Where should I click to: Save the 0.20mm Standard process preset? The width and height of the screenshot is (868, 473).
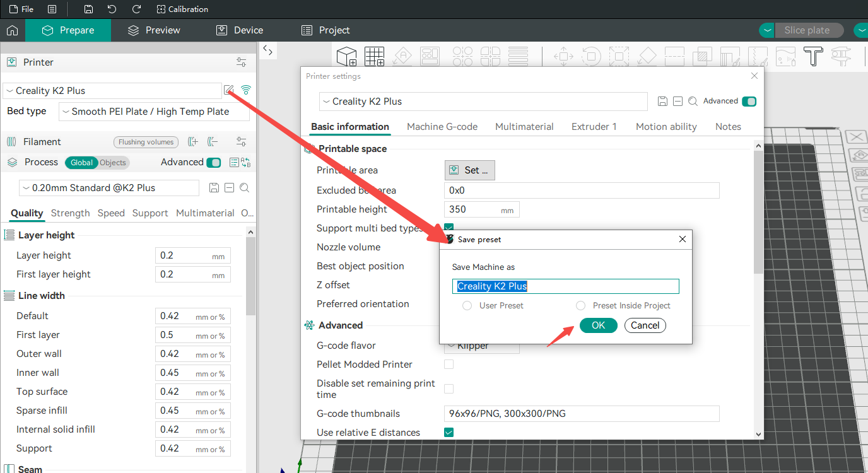[x=214, y=188]
